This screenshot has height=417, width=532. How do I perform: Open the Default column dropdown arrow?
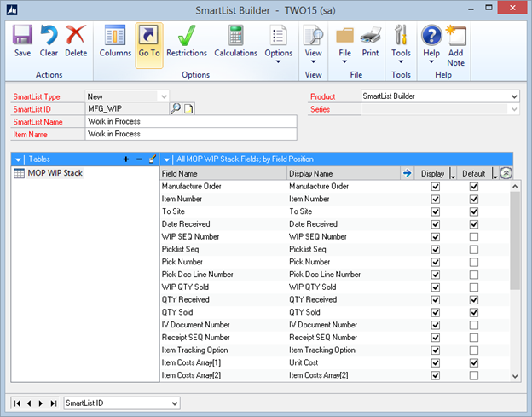coord(494,174)
